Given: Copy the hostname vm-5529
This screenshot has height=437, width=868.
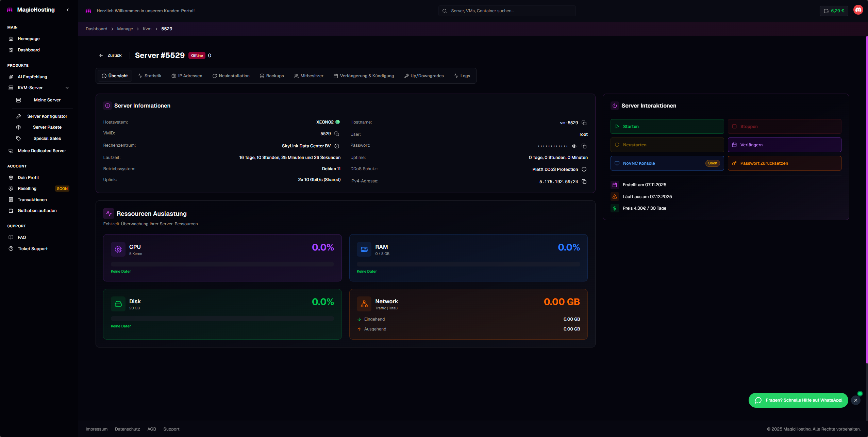Looking at the screenshot, I should [584, 123].
